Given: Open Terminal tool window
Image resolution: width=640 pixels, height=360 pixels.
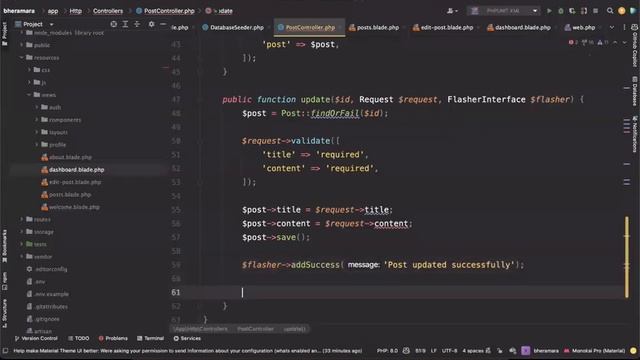Looking at the screenshot, I should [x=150, y=338].
